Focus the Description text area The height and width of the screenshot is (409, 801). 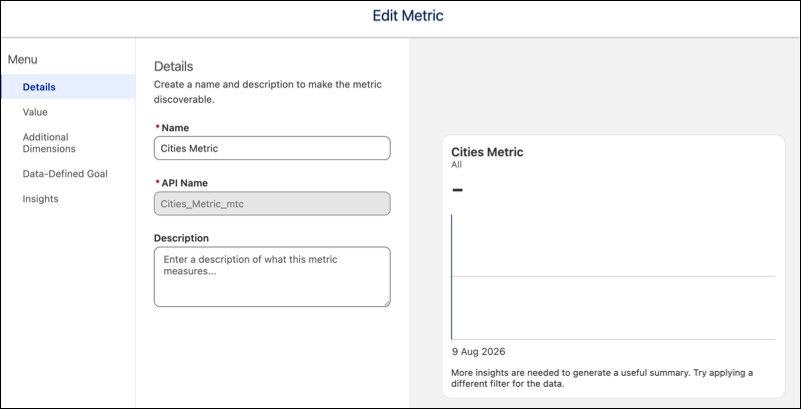point(272,277)
